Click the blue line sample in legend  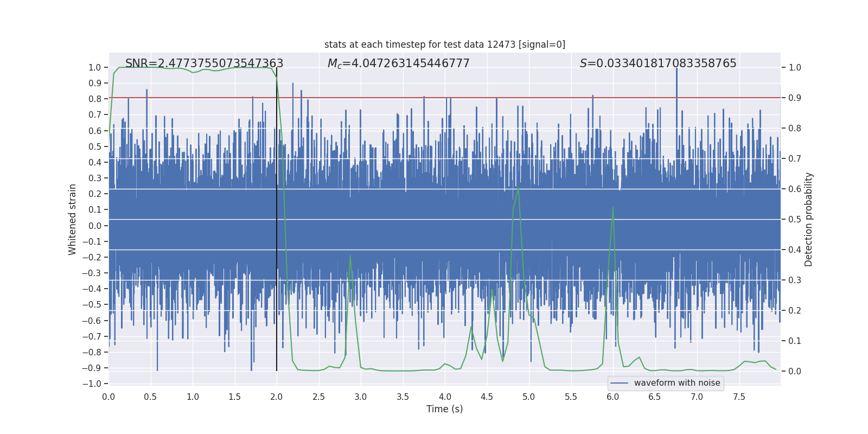tap(619, 383)
